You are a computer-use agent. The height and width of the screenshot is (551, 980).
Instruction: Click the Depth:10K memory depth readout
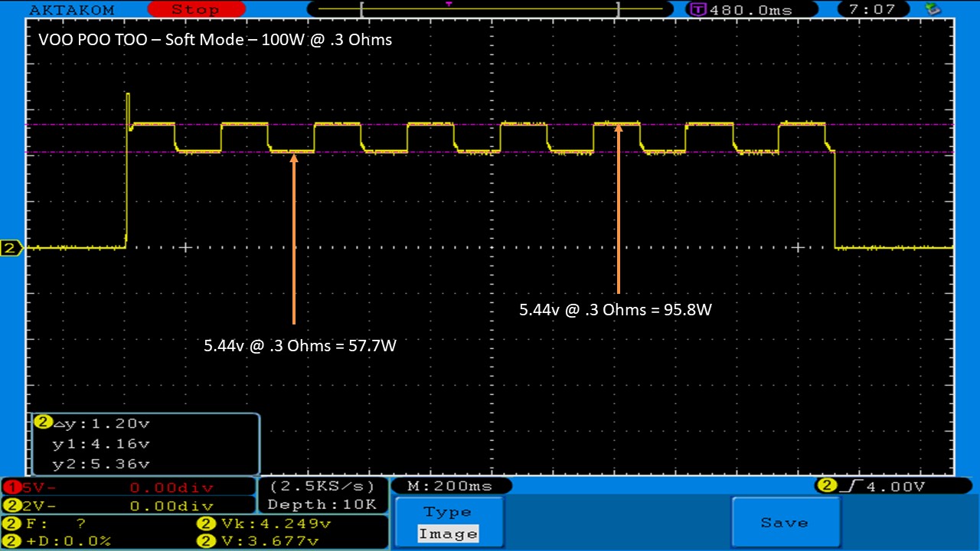(x=322, y=504)
